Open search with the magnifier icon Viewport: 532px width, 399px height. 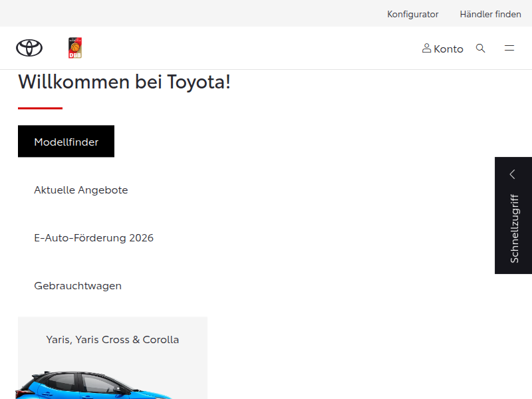(x=481, y=48)
